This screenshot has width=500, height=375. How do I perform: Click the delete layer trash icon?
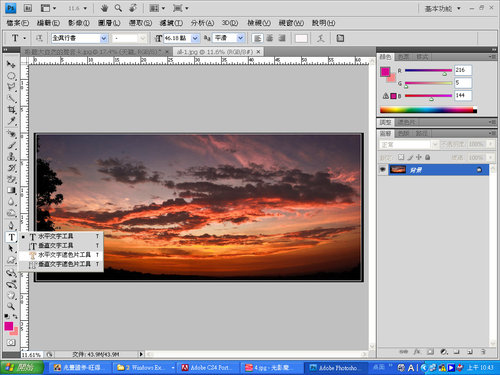pyautogui.click(x=483, y=352)
